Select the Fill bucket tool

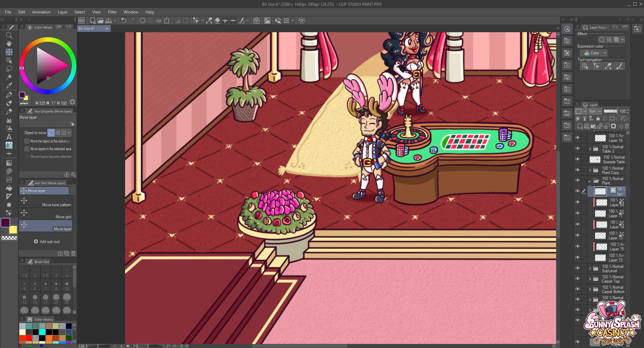[9, 188]
